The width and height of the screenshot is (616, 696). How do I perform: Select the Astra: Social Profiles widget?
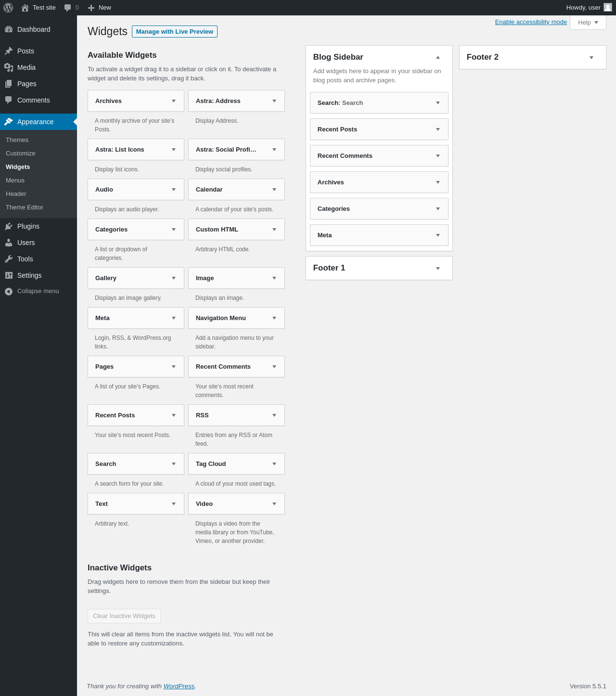(x=236, y=150)
